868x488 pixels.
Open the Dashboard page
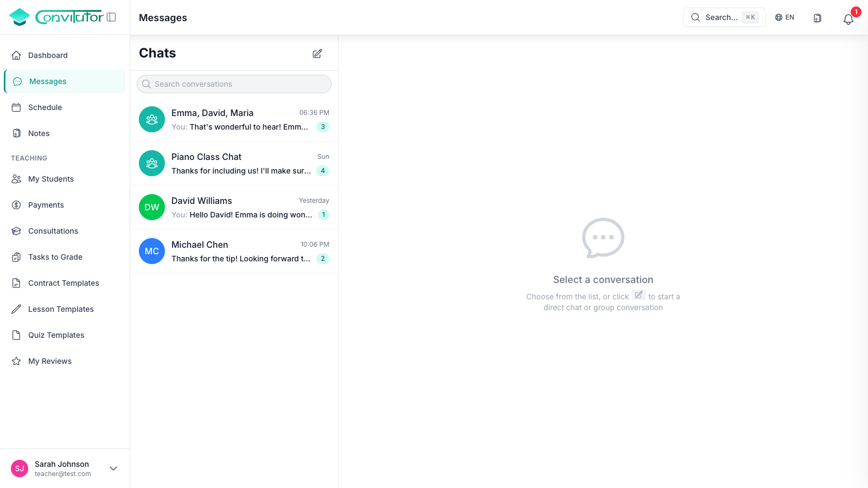[x=48, y=55]
